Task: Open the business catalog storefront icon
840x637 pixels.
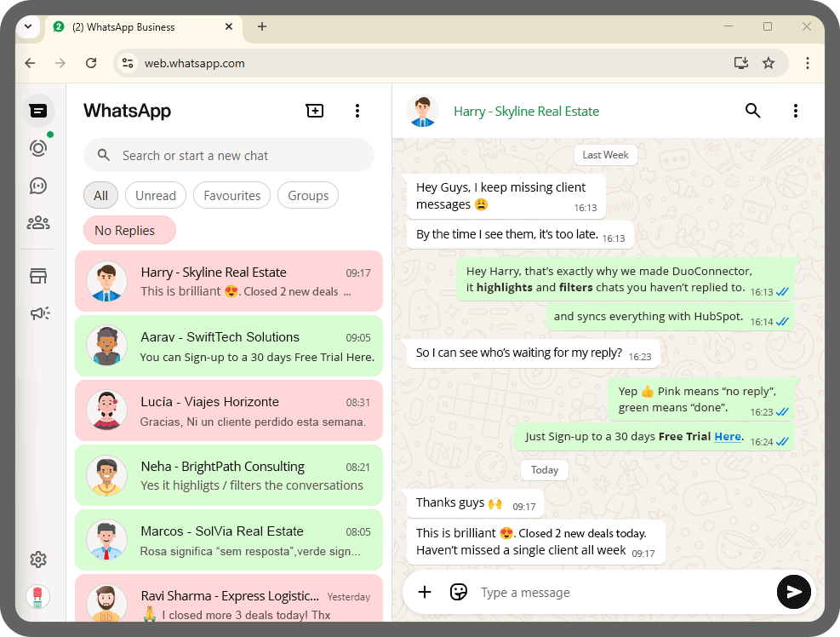Action: click(x=37, y=276)
